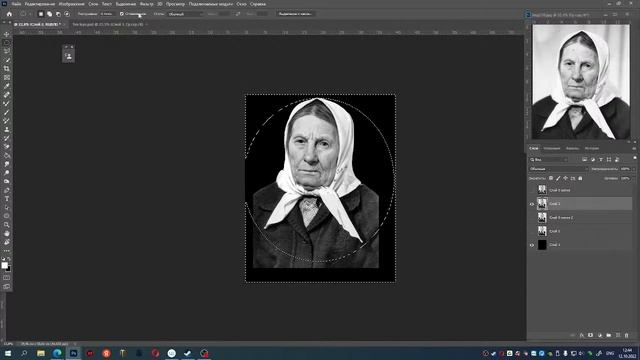Select the Magic Wand tool
640x360 pixels.
7,60
